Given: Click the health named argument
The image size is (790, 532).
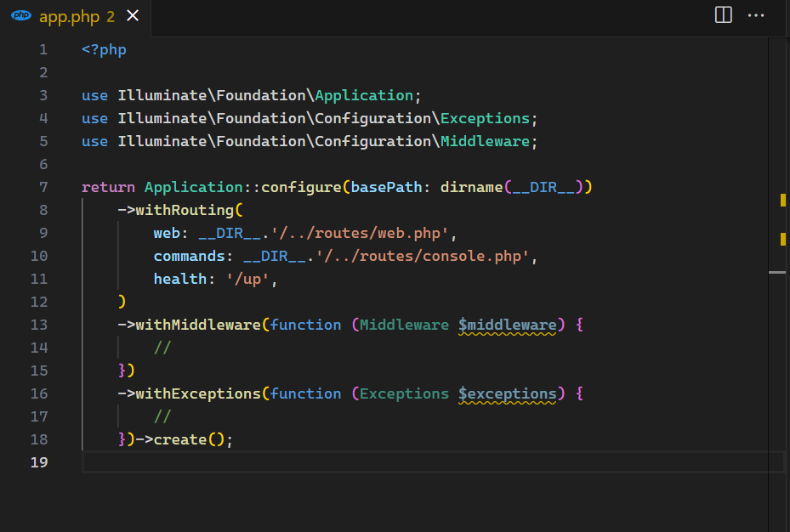Looking at the screenshot, I should (x=180, y=279).
